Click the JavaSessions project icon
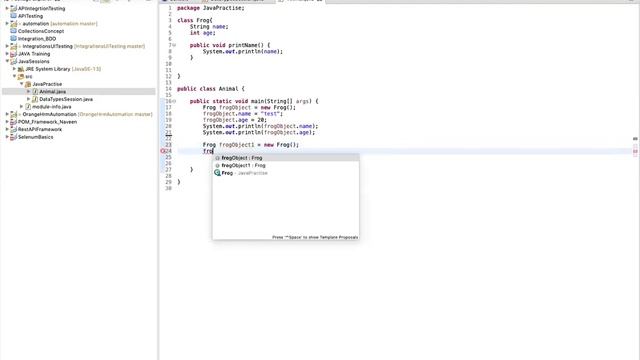640x360 pixels. pos(13,61)
